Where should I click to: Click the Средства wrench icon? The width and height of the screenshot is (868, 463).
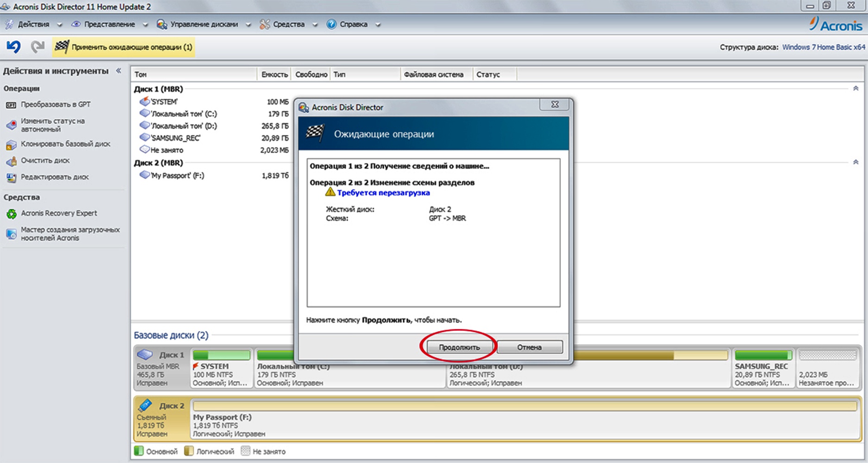click(265, 25)
